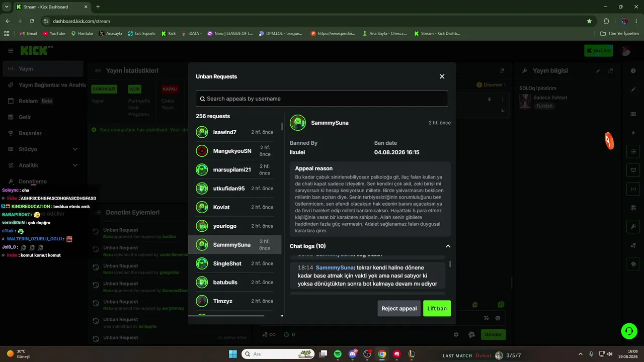Screen dimensions: 644x362
Task: Open the Yayın sidebar item
Action: [x=43, y=69]
